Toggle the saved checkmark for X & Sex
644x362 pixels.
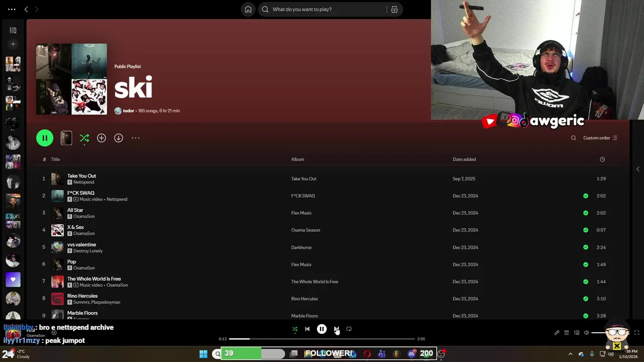coord(586,230)
